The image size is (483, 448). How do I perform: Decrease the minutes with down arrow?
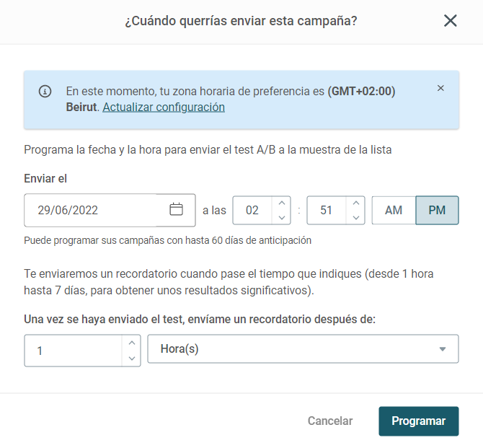[x=356, y=218]
